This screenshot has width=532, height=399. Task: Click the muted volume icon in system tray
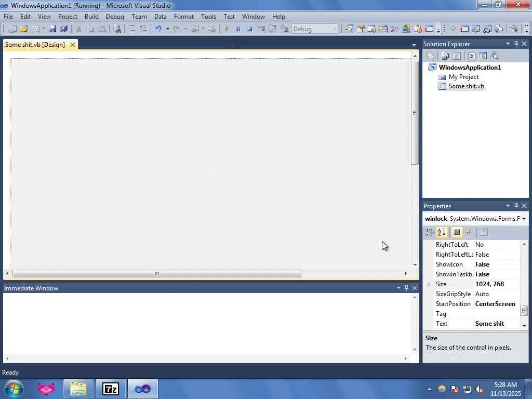pos(480,389)
